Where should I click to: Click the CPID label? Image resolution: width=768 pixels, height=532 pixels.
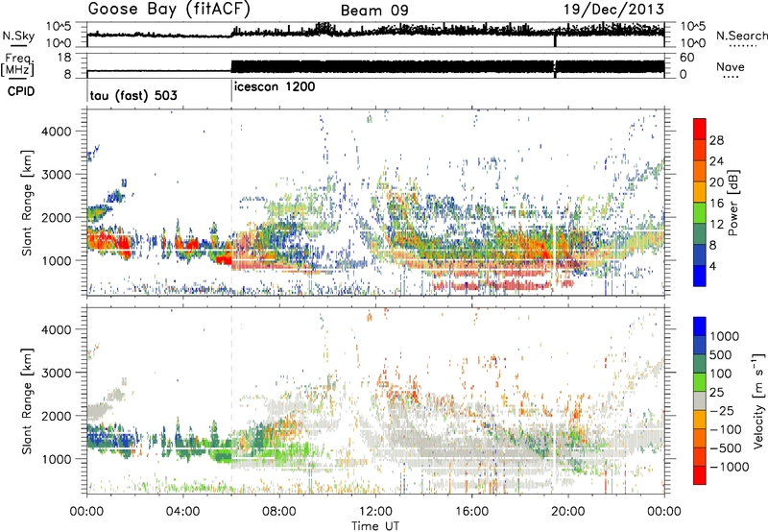(21, 91)
